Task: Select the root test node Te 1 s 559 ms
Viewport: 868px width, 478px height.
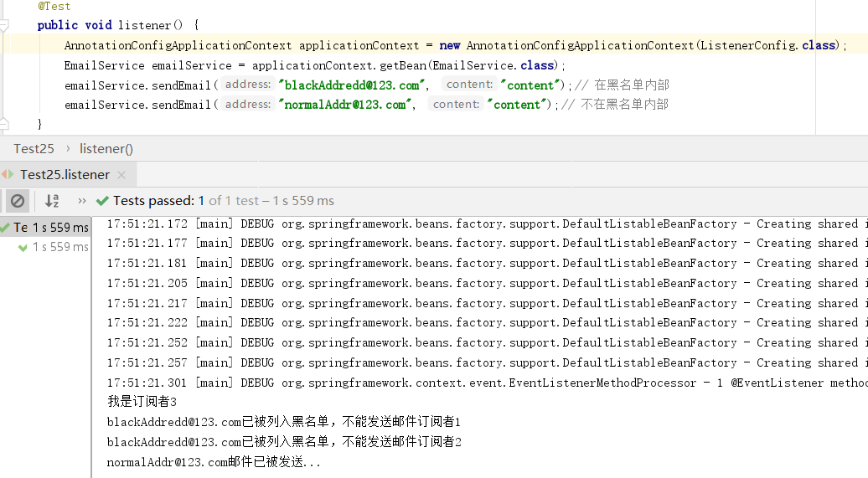Action: tap(45, 228)
